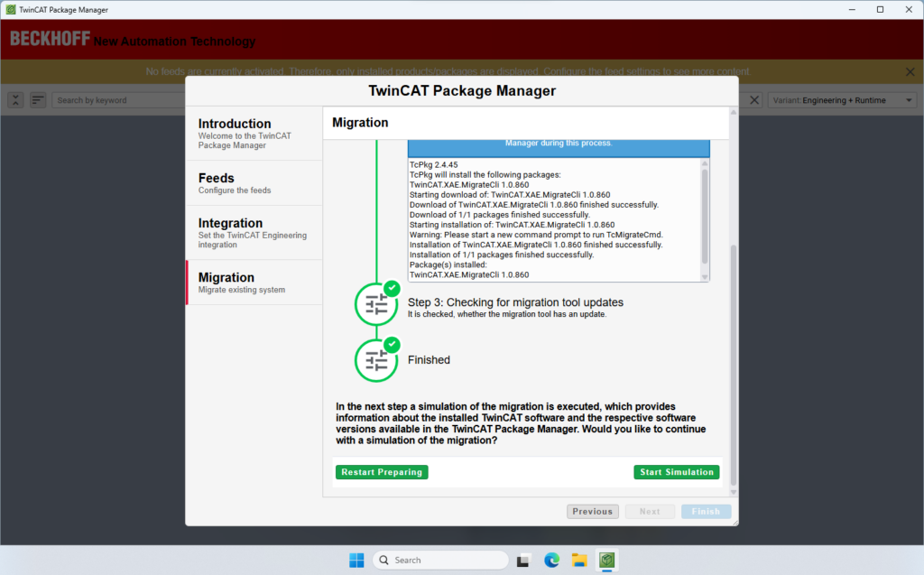The image size is (924, 575).
Task: Click the TwinCAT Package Manager taskbar icon
Action: (x=607, y=561)
